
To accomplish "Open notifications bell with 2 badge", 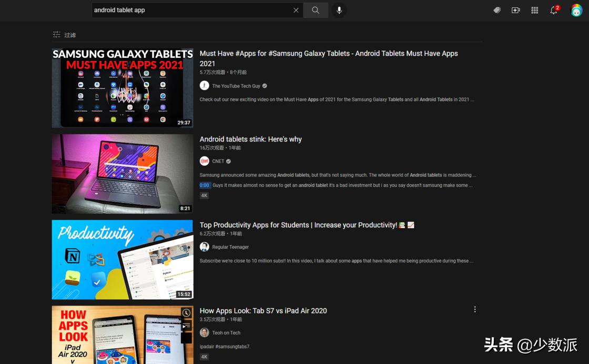I will point(554,10).
